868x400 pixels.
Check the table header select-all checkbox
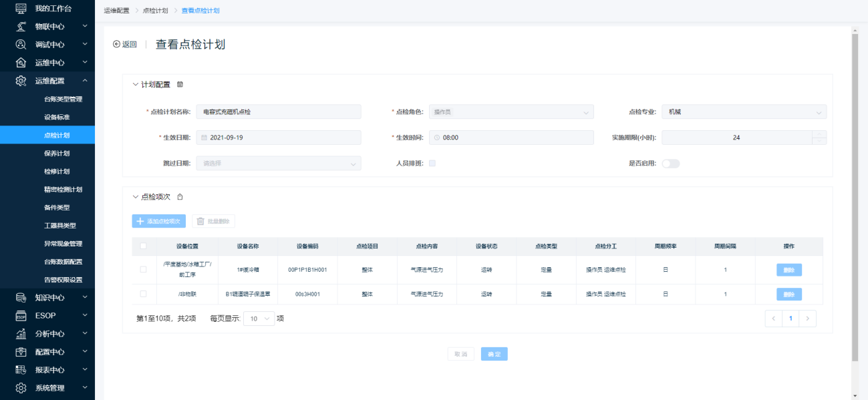143,246
